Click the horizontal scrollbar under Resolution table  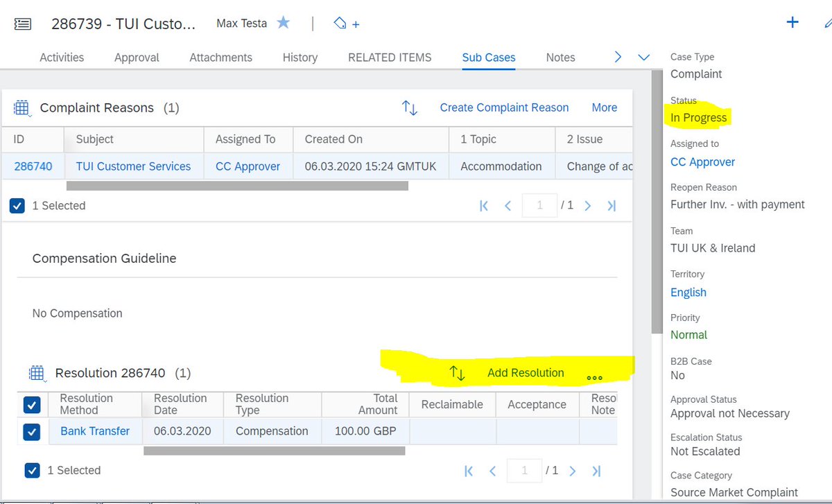(x=274, y=451)
